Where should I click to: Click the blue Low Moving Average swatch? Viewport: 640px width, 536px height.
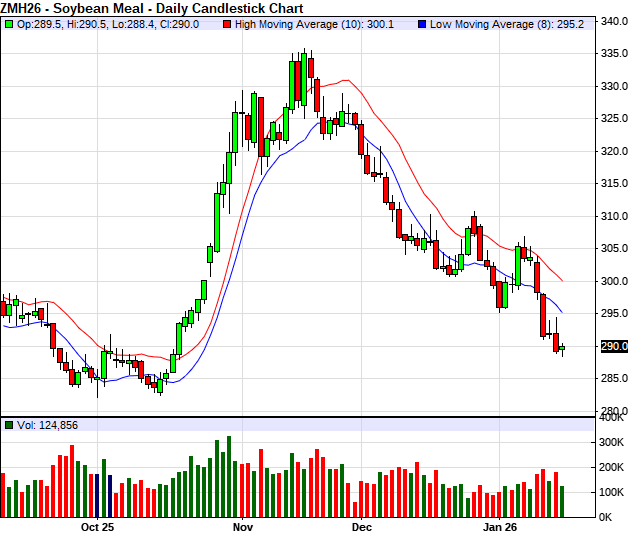click(x=421, y=24)
